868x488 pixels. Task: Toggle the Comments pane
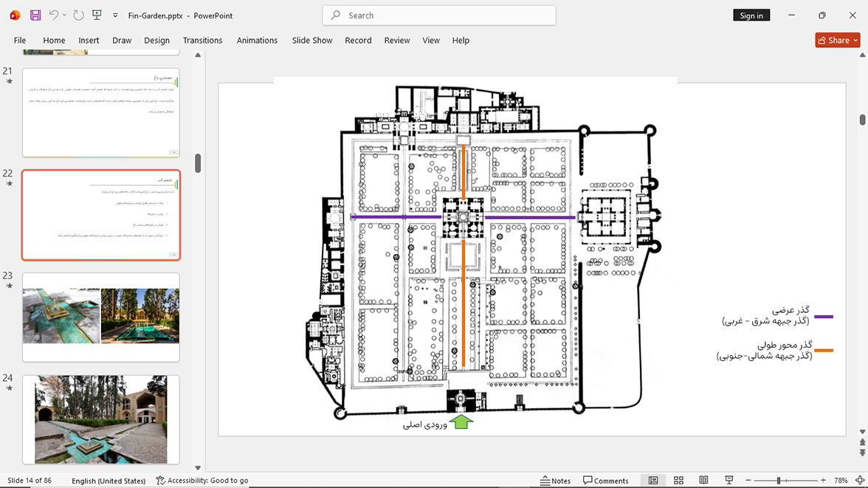pyautogui.click(x=605, y=480)
